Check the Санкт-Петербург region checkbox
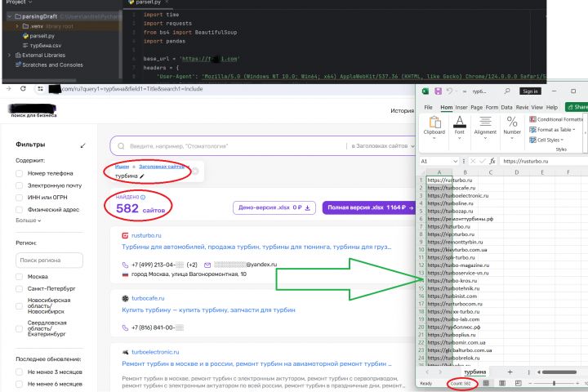 pyautogui.click(x=19, y=288)
